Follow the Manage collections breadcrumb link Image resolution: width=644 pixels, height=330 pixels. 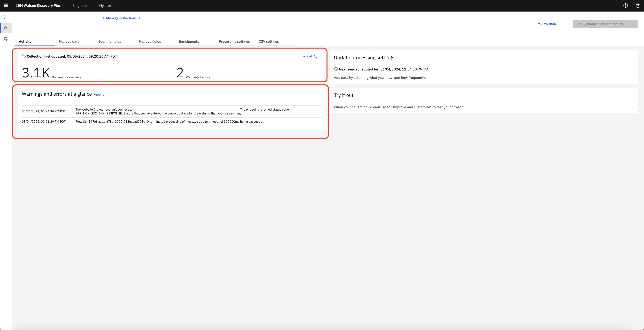[x=121, y=18]
